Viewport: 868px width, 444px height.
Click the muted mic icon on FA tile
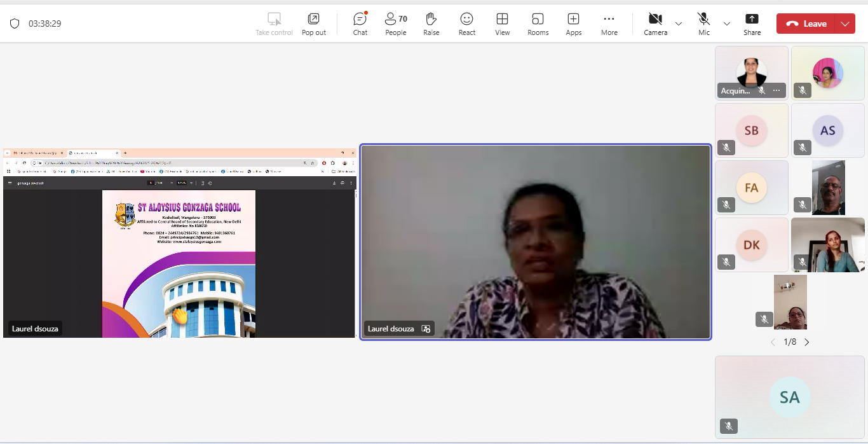(726, 205)
